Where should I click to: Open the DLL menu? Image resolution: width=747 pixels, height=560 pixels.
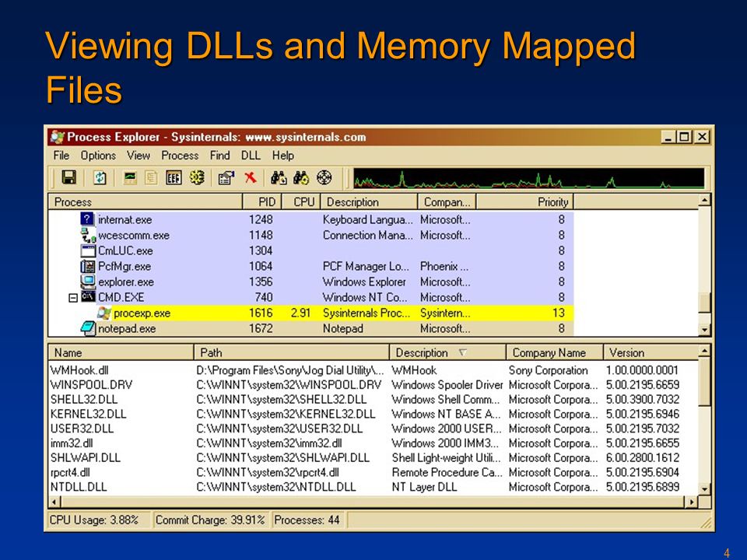251,156
